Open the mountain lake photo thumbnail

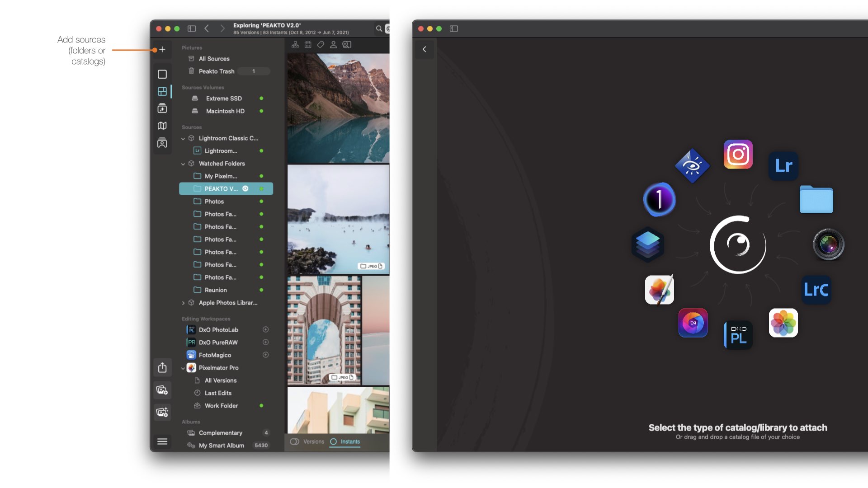click(338, 108)
